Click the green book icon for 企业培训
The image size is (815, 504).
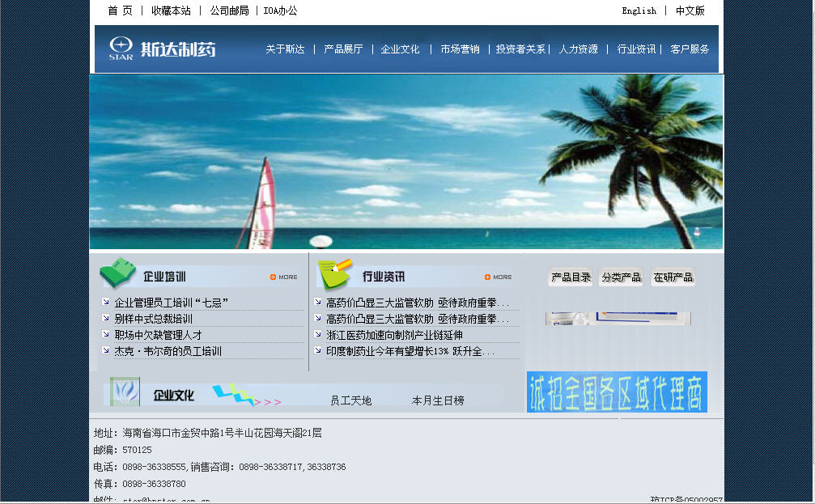tap(117, 273)
